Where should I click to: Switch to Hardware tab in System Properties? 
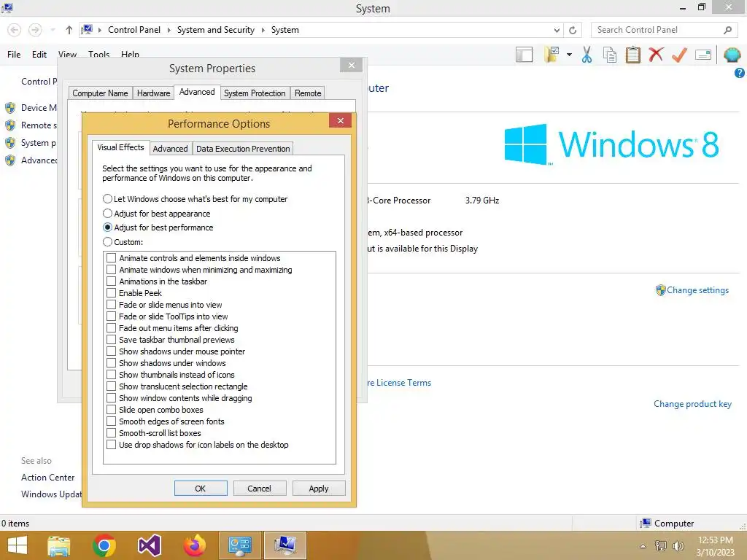tap(153, 93)
